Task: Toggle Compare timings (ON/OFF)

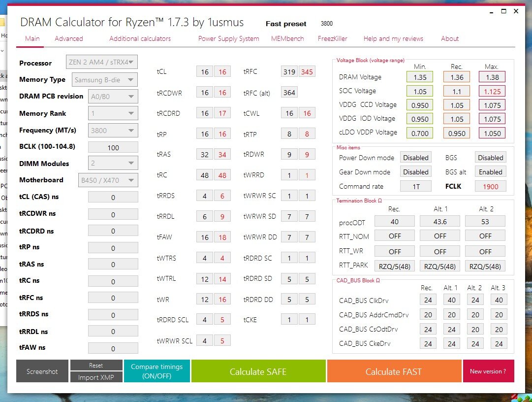Action: coord(157,371)
